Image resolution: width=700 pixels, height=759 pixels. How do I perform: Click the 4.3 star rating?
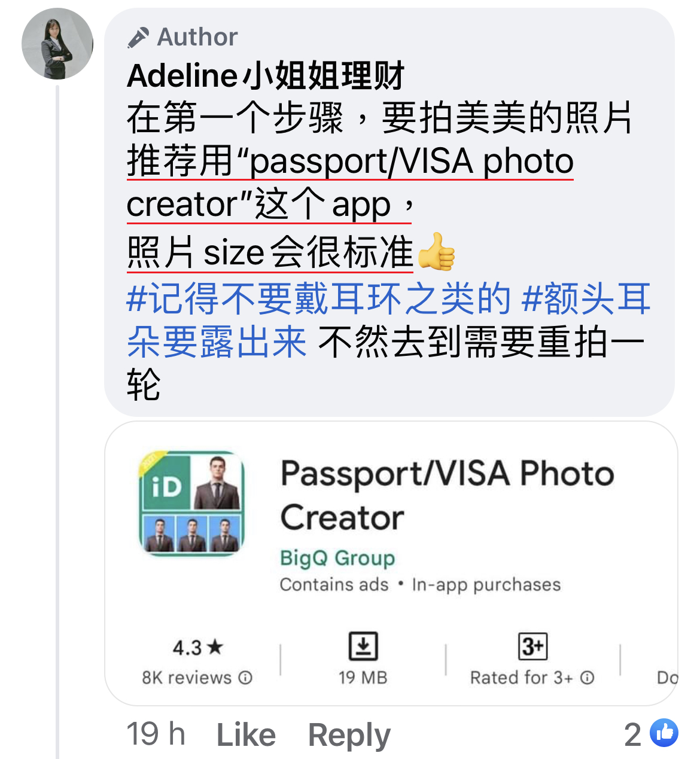click(197, 647)
